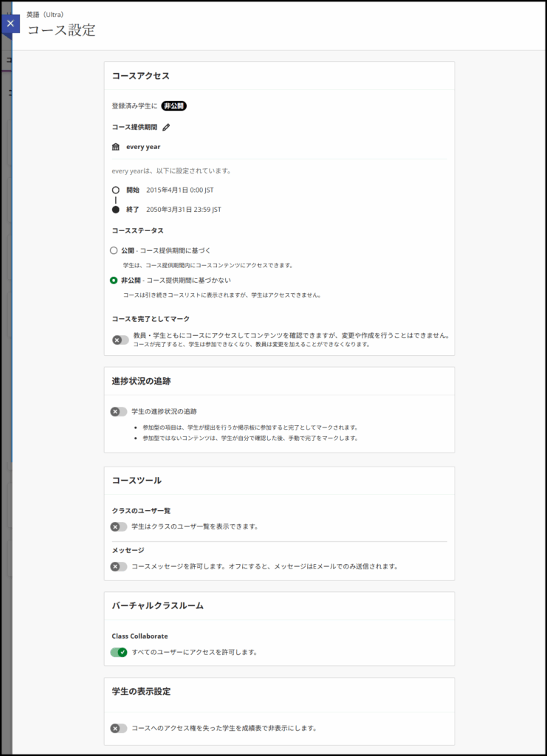Enable the クラスのユーザ一覧 toggle
This screenshot has width=547, height=756.
click(119, 526)
